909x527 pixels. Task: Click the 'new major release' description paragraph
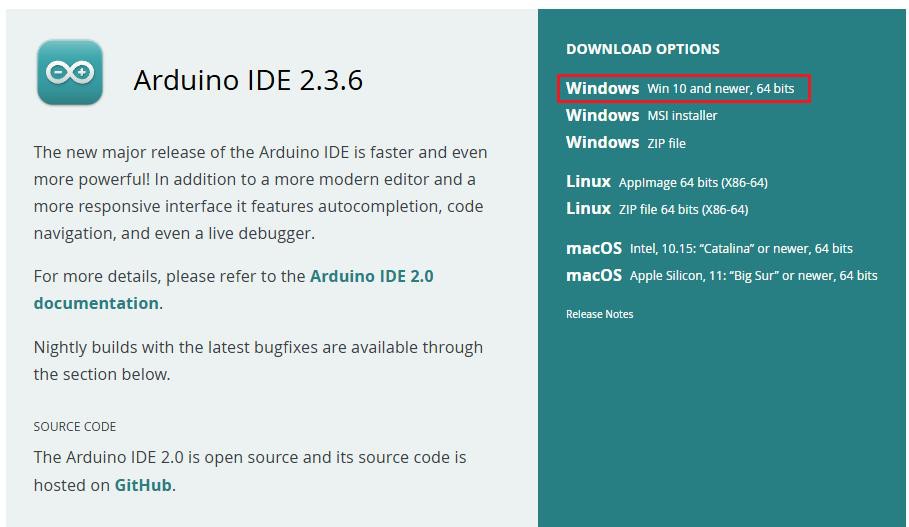point(260,192)
